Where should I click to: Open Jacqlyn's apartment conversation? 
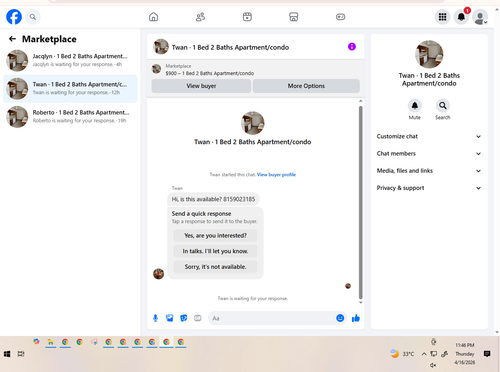[70, 60]
